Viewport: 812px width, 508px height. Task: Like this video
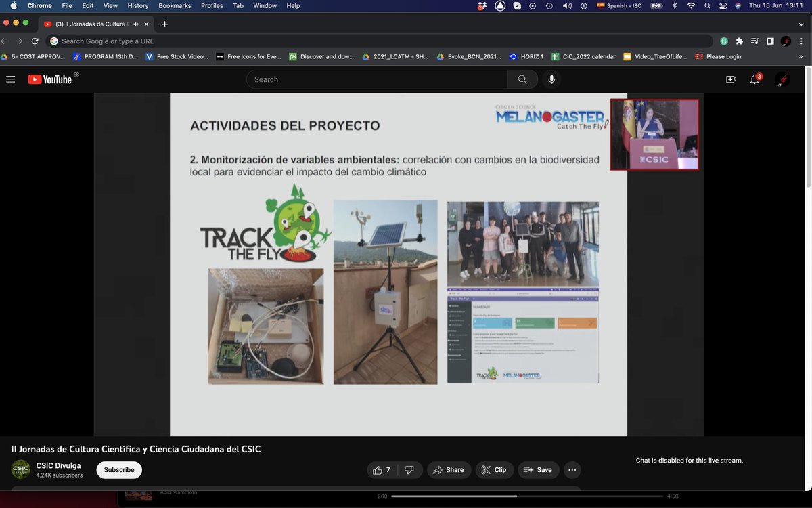[x=382, y=470]
